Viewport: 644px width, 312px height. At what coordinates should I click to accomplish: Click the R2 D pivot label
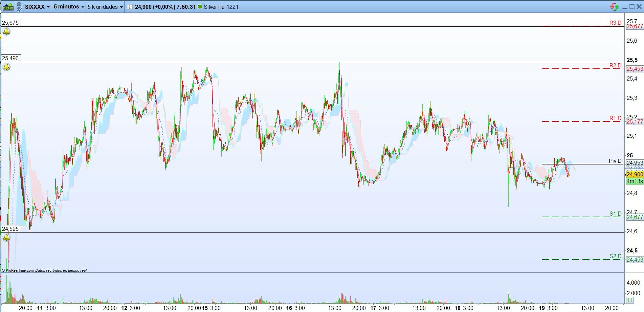(x=615, y=65)
